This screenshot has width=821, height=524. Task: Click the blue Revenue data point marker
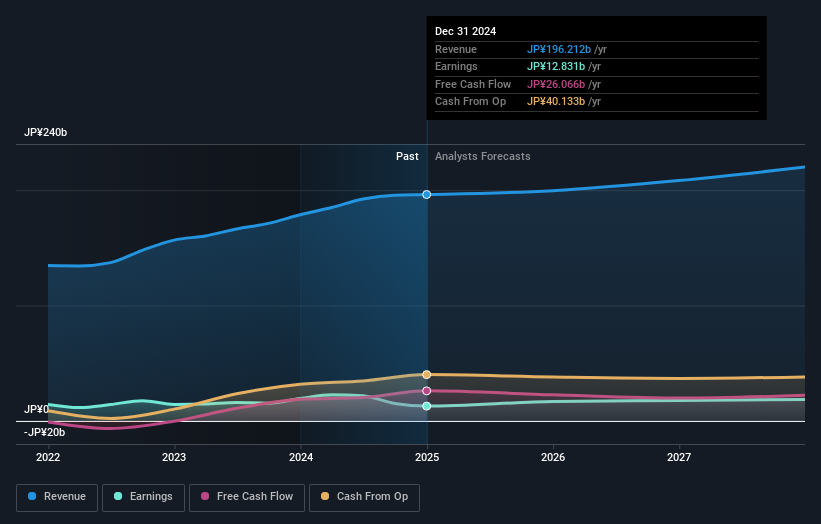(x=427, y=195)
